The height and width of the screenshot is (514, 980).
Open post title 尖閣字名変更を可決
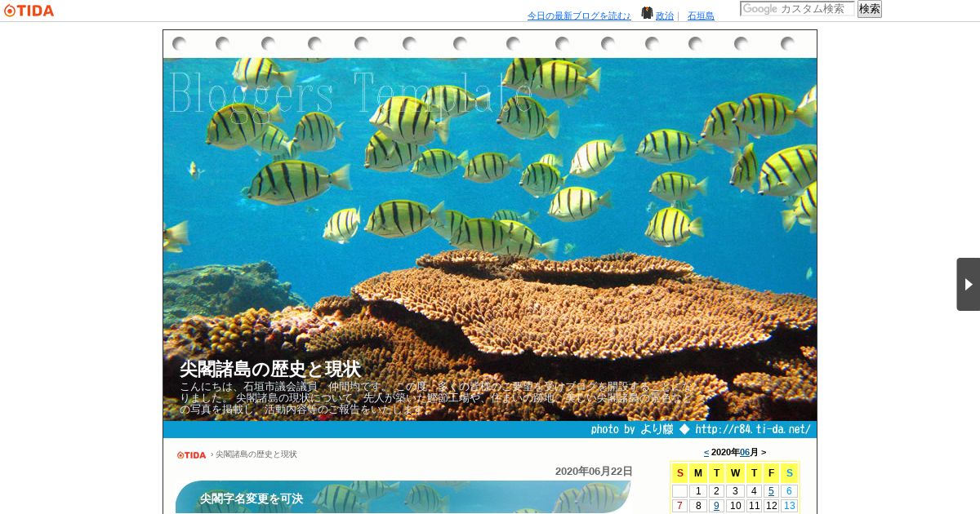click(252, 498)
